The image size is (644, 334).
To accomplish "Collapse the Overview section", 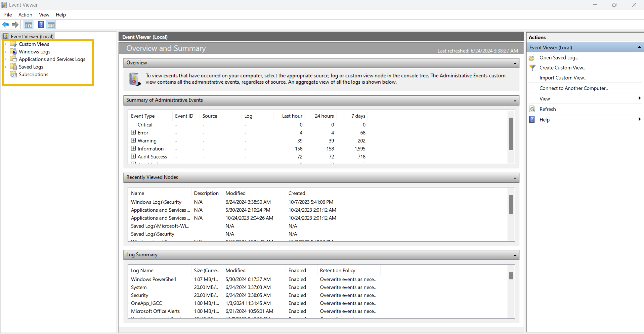I will [x=515, y=63].
